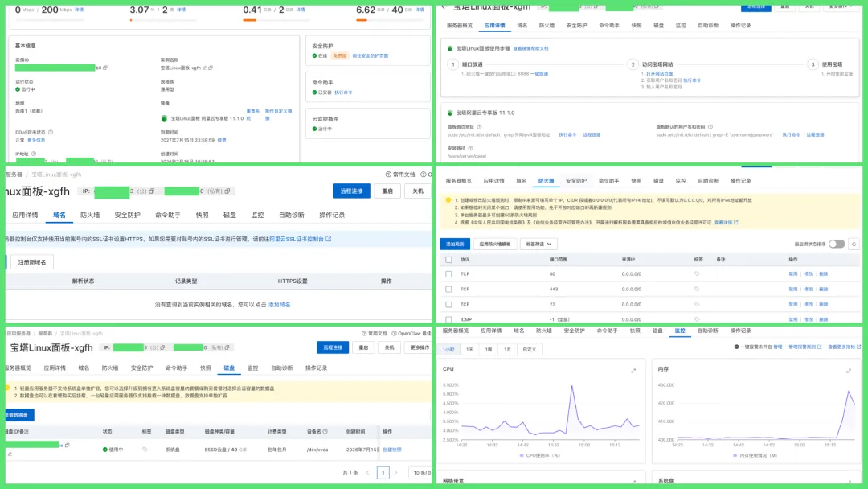Toggle 按启用状态排序 switch in firewall panel
868x489 pixels.
(837, 244)
